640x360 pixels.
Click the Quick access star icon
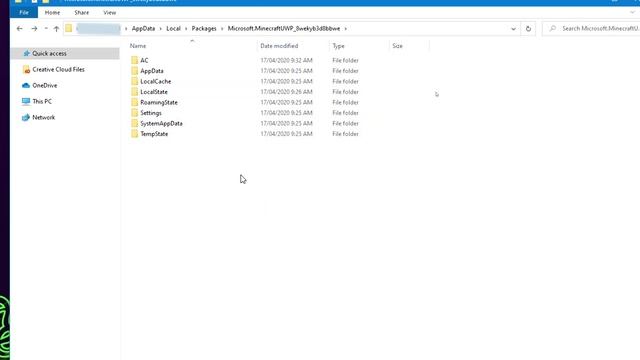tap(27, 53)
